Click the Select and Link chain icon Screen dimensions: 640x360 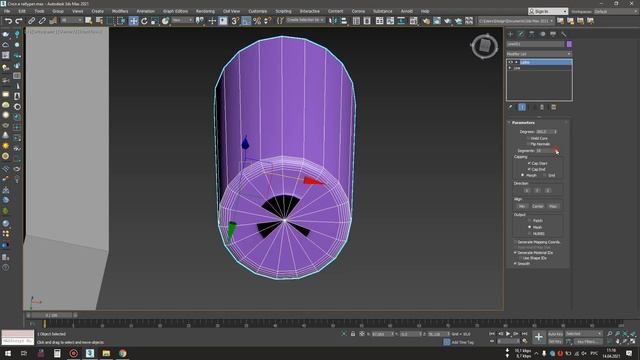coord(31,21)
